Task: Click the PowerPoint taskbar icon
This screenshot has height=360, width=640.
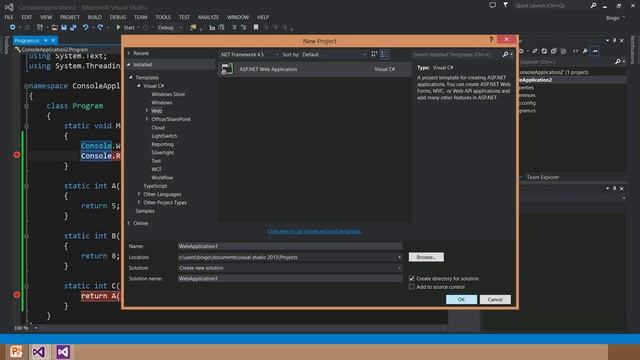Action: [16, 351]
